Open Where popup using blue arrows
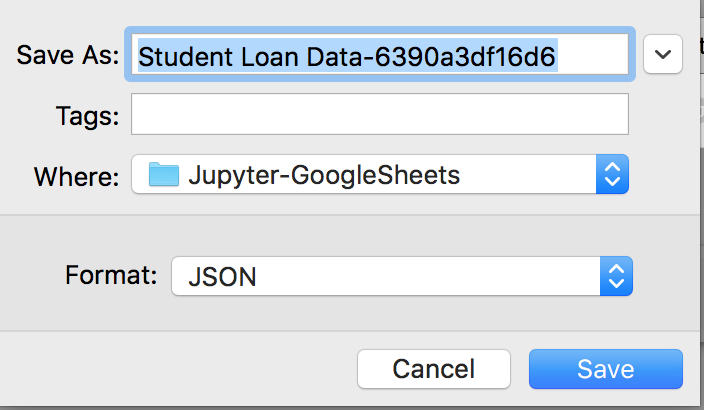 click(612, 174)
